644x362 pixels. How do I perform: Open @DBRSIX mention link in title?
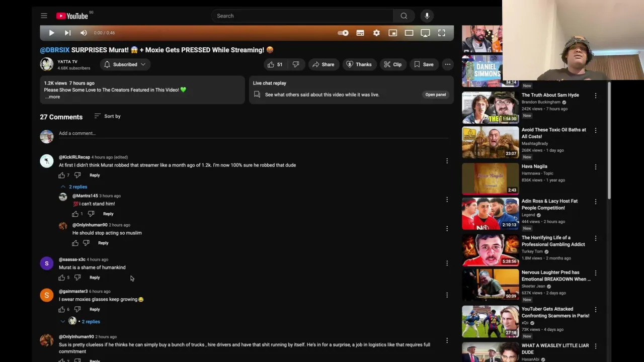click(55, 50)
